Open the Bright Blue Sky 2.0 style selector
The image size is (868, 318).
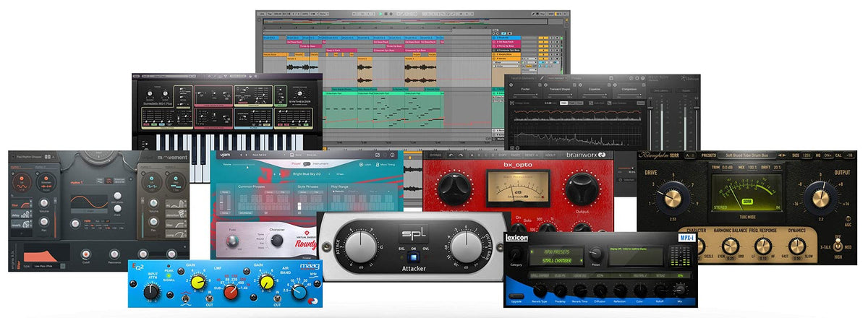point(306,175)
